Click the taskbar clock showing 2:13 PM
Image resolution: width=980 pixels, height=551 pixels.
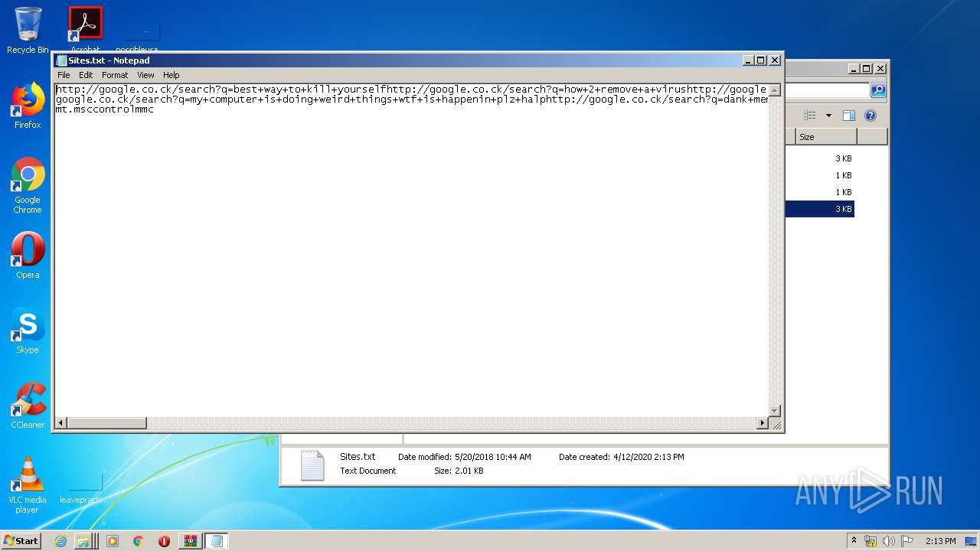pyautogui.click(x=940, y=541)
